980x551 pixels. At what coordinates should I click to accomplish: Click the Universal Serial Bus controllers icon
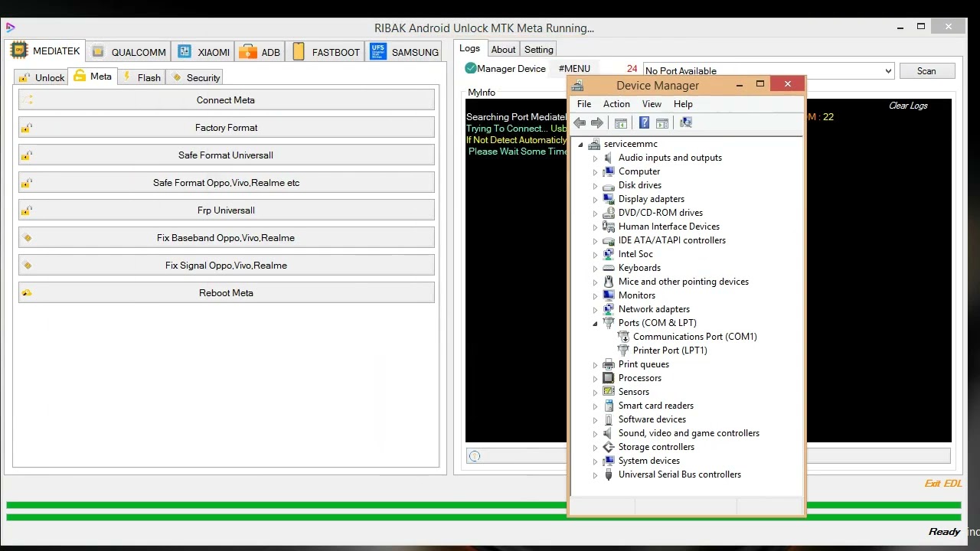[x=609, y=474]
